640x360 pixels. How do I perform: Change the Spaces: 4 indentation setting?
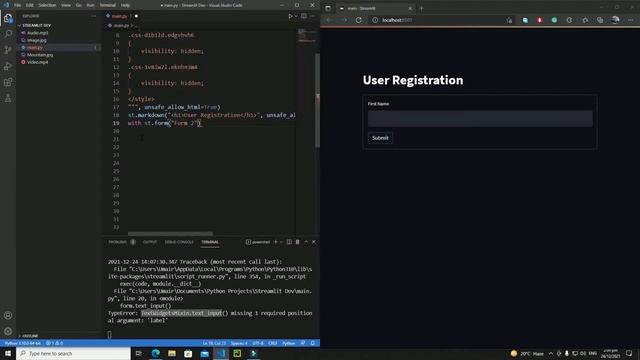(239, 343)
